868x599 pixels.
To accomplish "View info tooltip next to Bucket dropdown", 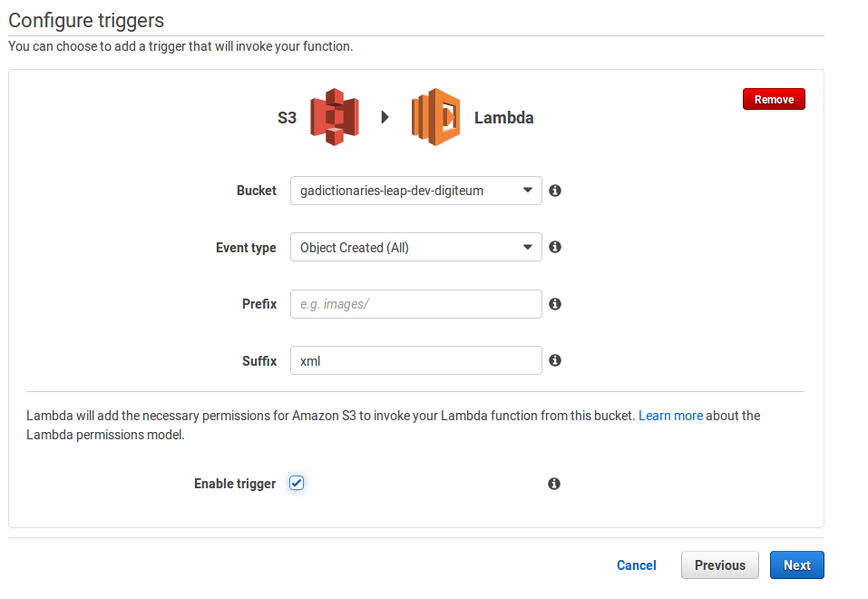I will click(x=554, y=191).
